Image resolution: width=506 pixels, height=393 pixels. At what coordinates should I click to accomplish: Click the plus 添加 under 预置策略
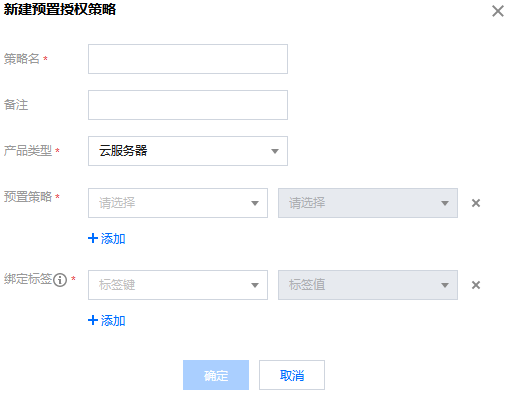pyautogui.click(x=107, y=238)
